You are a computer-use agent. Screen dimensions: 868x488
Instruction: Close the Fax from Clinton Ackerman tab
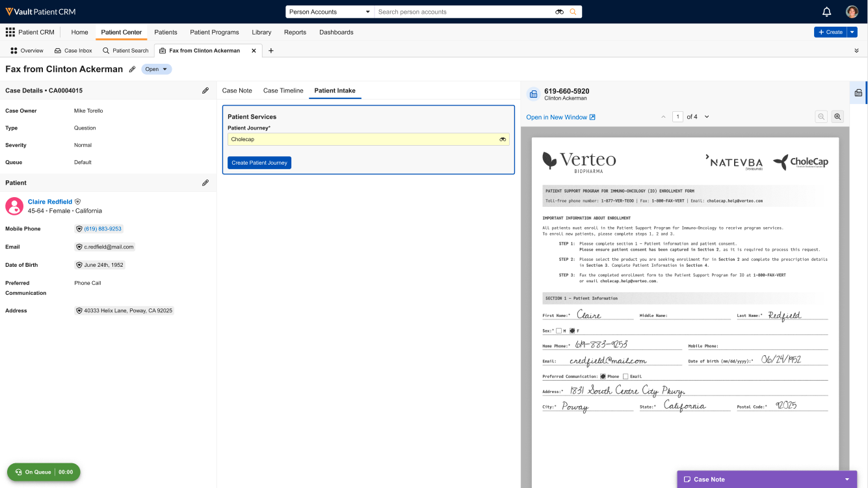point(254,51)
